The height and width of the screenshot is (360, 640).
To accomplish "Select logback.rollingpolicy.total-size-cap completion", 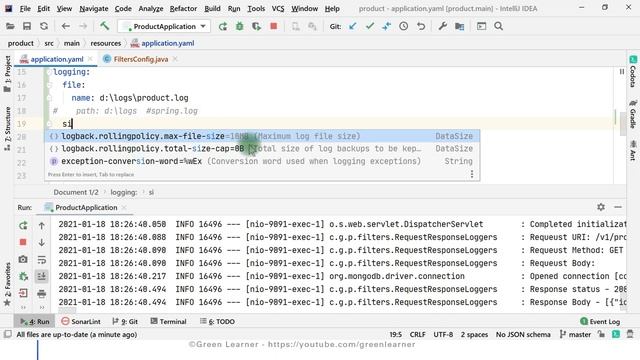I will point(262,149).
